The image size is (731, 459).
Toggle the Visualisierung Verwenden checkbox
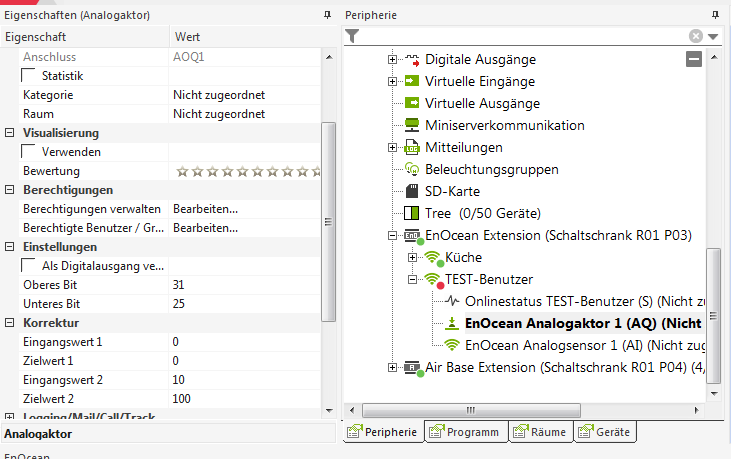[29, 152]
